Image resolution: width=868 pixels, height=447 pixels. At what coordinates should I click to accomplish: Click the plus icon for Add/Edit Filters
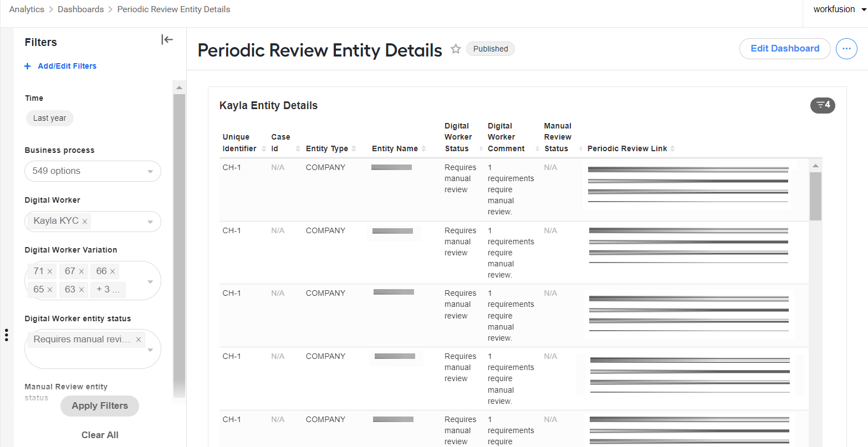click(28, 66)
